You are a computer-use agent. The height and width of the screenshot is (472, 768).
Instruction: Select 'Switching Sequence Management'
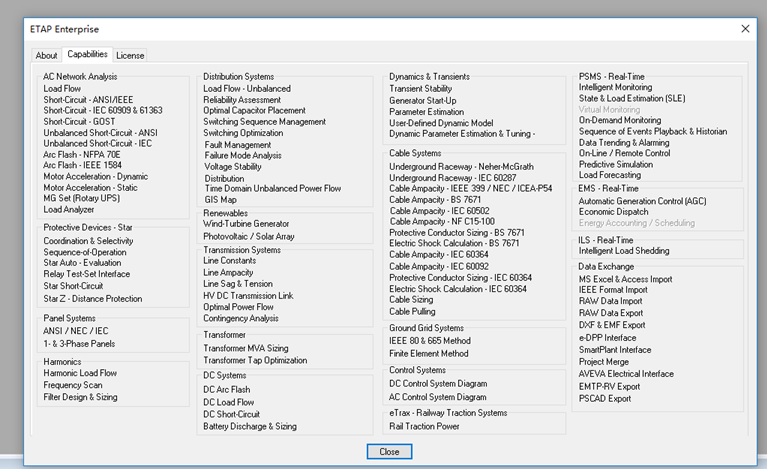(264, 121)
